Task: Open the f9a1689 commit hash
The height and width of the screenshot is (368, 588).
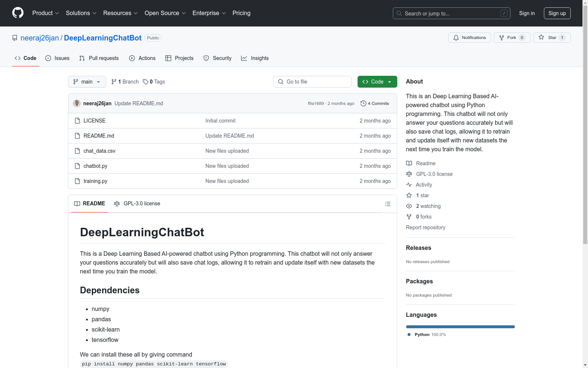Action: pyautogui.click(x=316, y=103)
